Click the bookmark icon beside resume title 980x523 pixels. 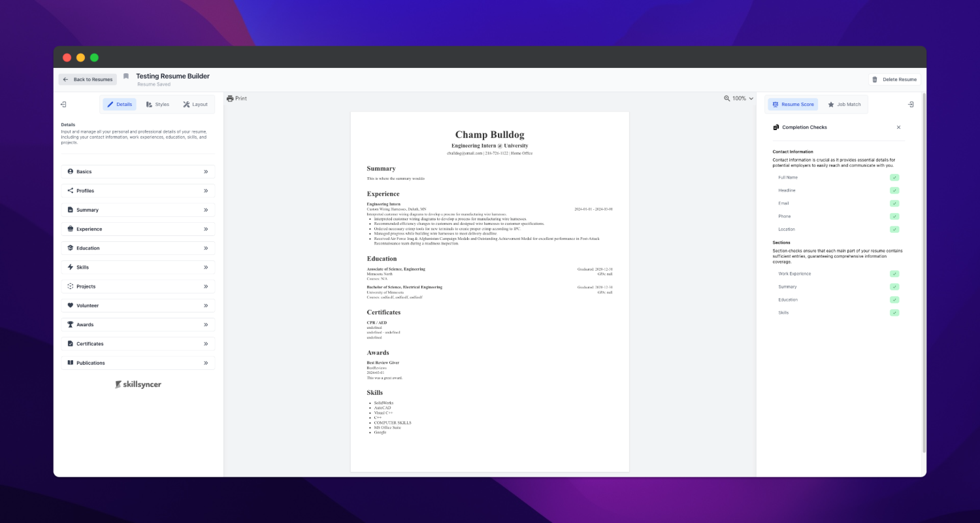[x=126, y=76]
